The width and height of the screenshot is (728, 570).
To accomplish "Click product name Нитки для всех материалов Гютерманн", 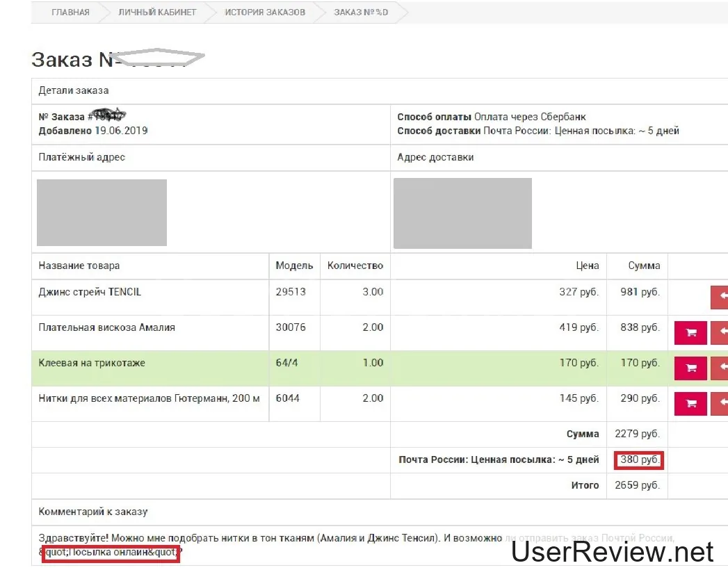I will coord(149,398).
